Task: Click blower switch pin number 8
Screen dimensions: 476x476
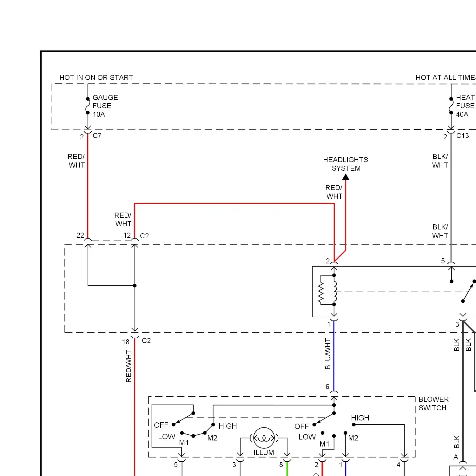Action: click(x=281, y=465)
